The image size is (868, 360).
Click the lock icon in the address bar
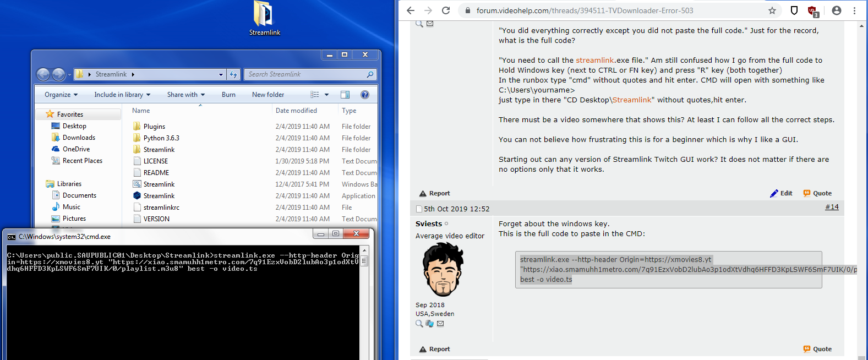coord(467,10)
